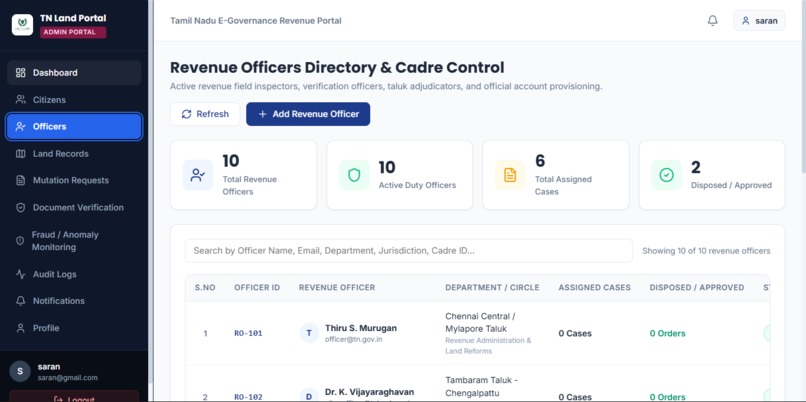Viewport: 806px width, 402px height.
Task: Click the email officer@tn.gov.in
Action: coord(354,339)
